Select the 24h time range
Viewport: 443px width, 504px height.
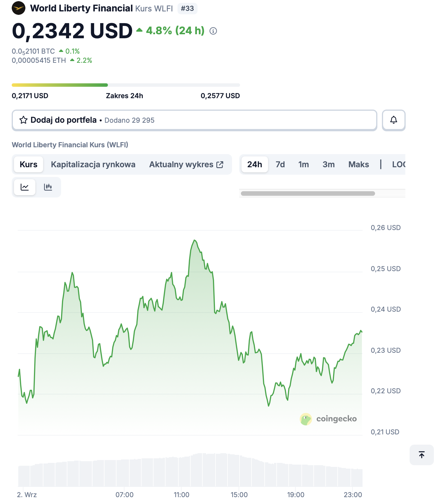255,164
